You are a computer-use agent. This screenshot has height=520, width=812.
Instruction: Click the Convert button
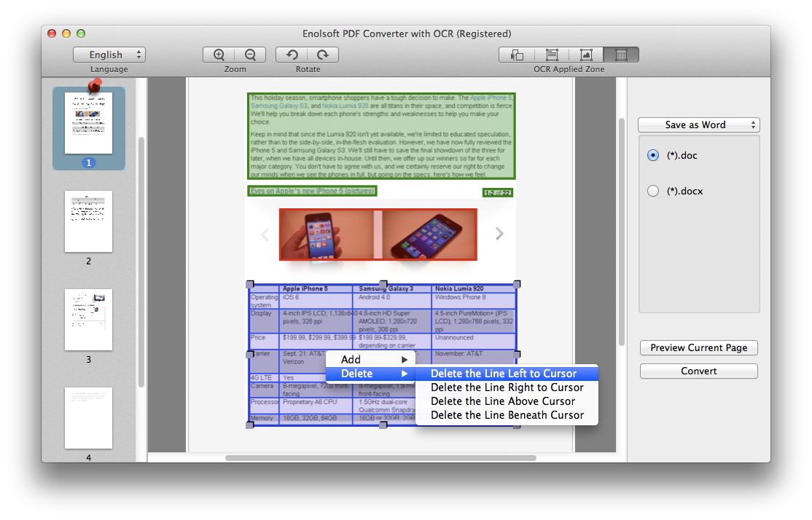pos(698,371)
